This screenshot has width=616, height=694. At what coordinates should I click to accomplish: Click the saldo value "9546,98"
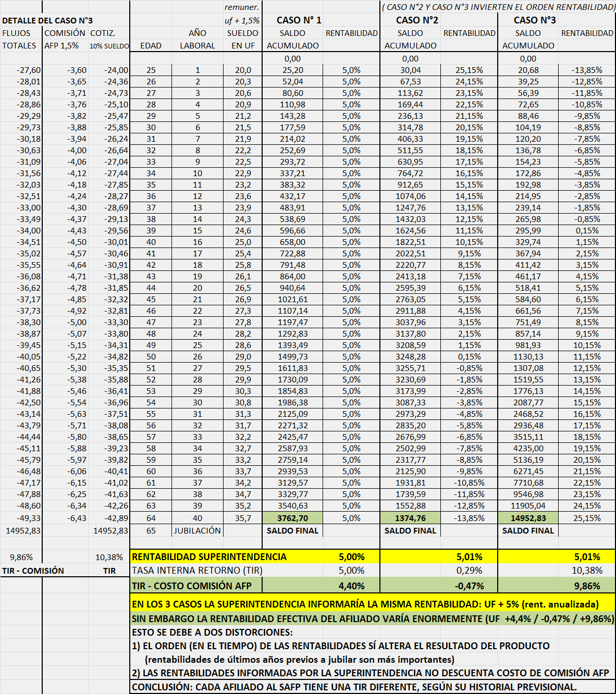[x=528, y=494]
